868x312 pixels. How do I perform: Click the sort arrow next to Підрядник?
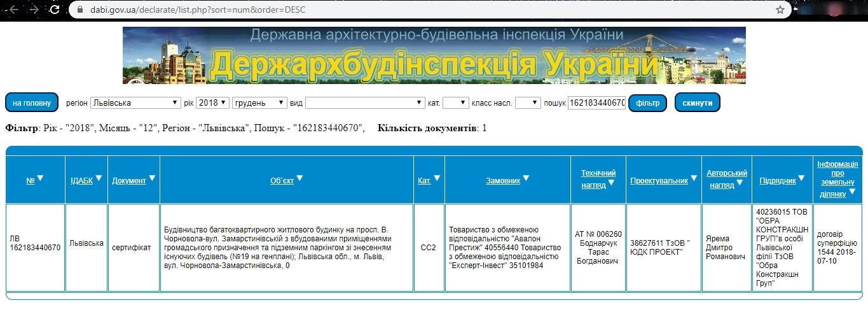(x=803, y=178)
